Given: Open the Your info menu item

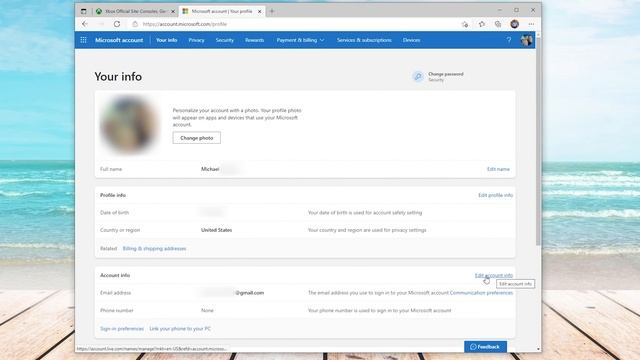Looking at the screenshot, I should [167, 40].
